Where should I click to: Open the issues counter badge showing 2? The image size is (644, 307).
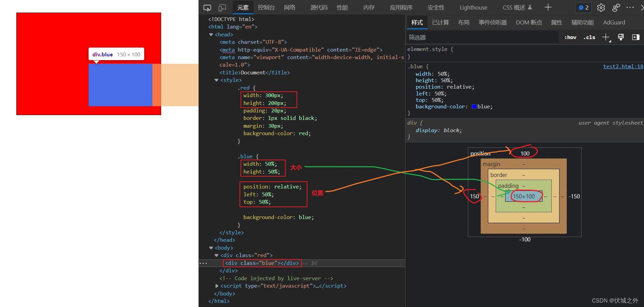[584, 7]
